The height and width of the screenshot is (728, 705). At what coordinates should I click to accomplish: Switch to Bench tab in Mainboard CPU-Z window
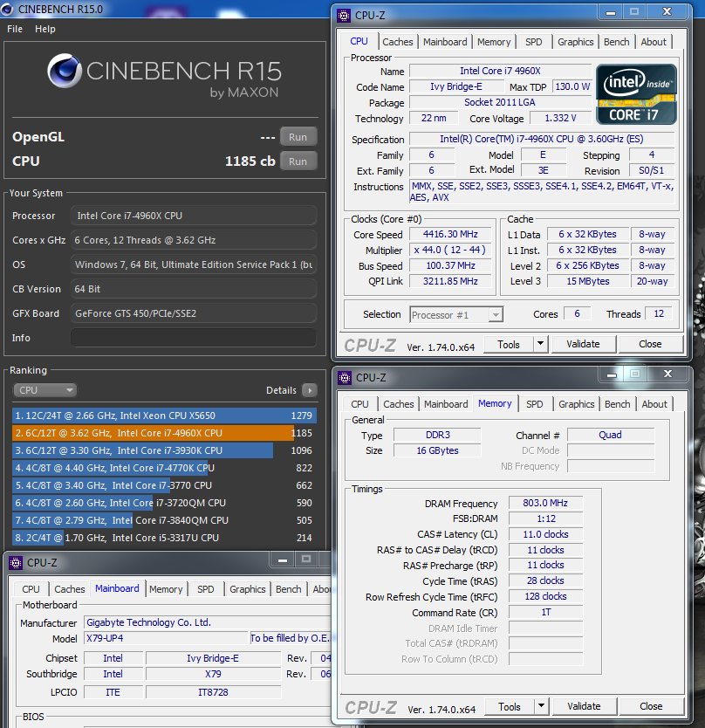point(288,589)
